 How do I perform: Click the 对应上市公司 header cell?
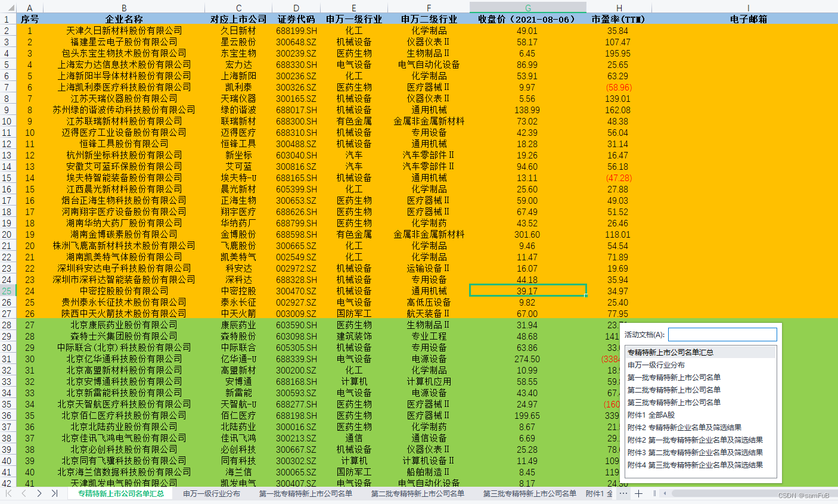click(238, 19)
